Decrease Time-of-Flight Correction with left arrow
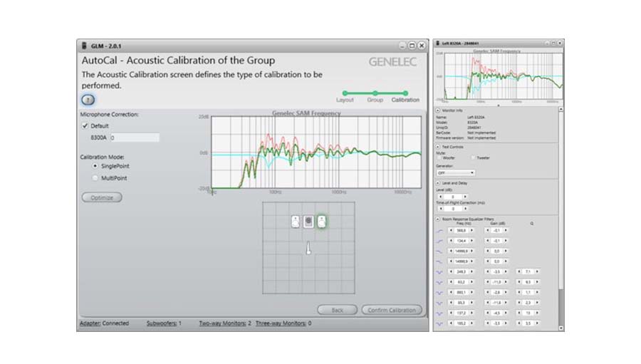641x364 pixels. tap(441, 209)
